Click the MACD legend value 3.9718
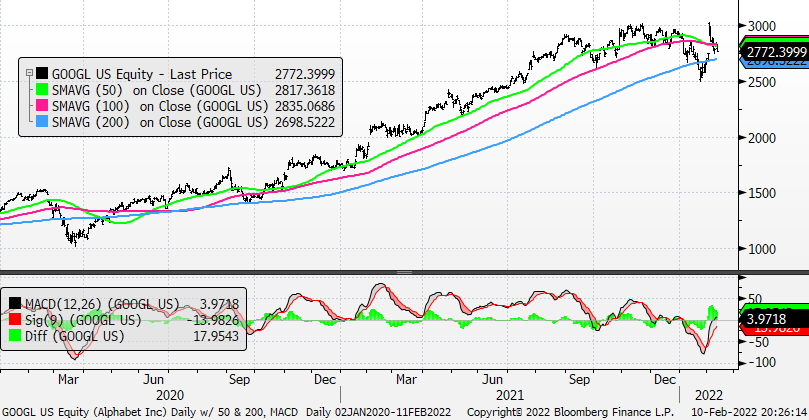Screen dimensions: 809x420 click(x=219, y=304)
